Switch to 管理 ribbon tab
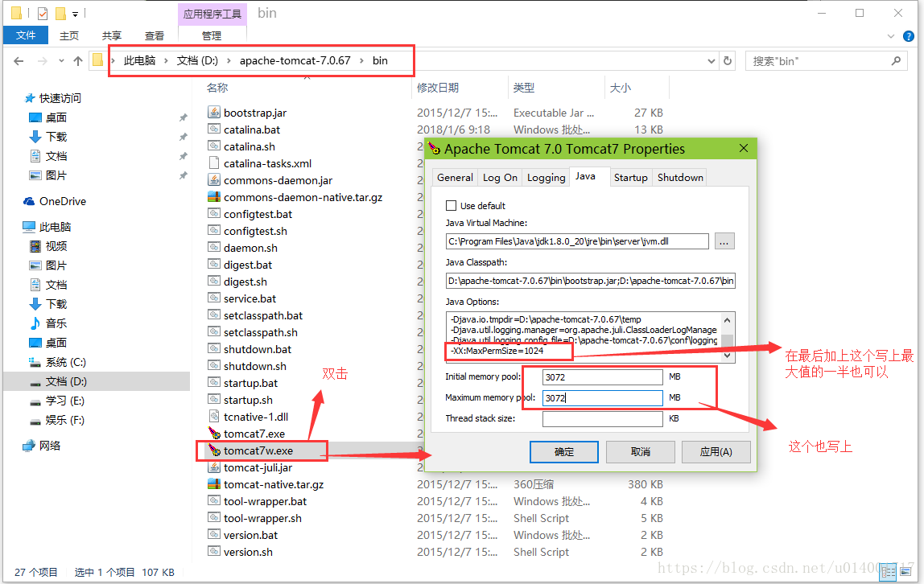 212,36
